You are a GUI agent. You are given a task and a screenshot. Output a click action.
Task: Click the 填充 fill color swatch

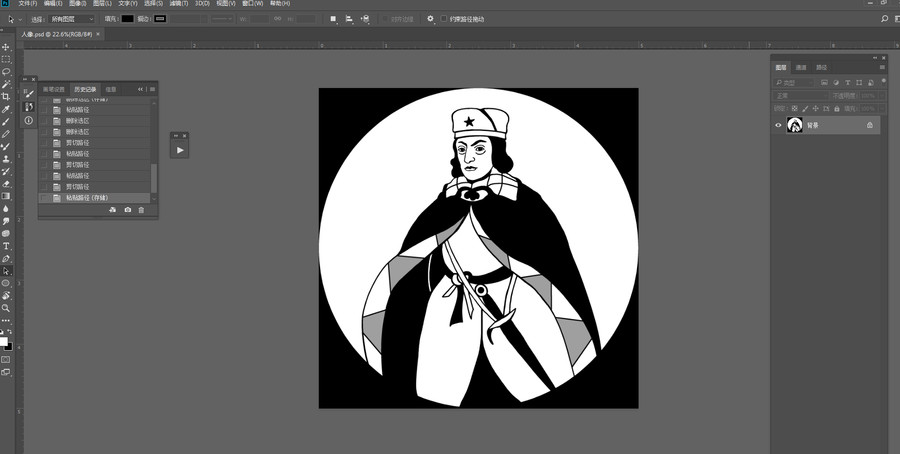tap(127, 19)
